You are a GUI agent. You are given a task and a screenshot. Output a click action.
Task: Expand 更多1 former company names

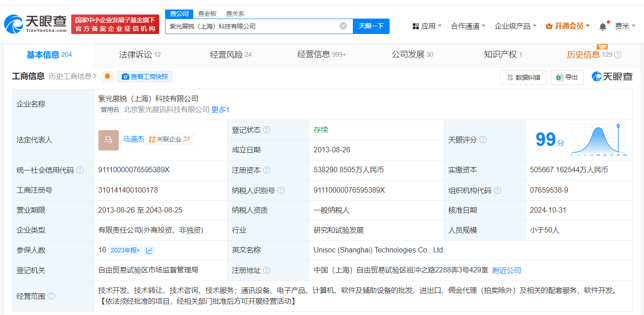[x=220, y=109]
